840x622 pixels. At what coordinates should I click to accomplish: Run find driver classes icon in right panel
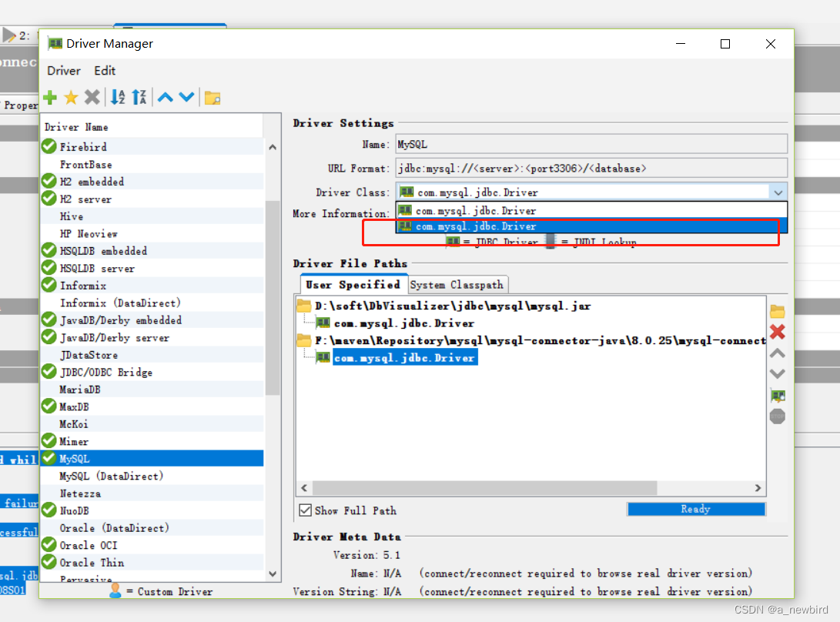tap(777, 395)
